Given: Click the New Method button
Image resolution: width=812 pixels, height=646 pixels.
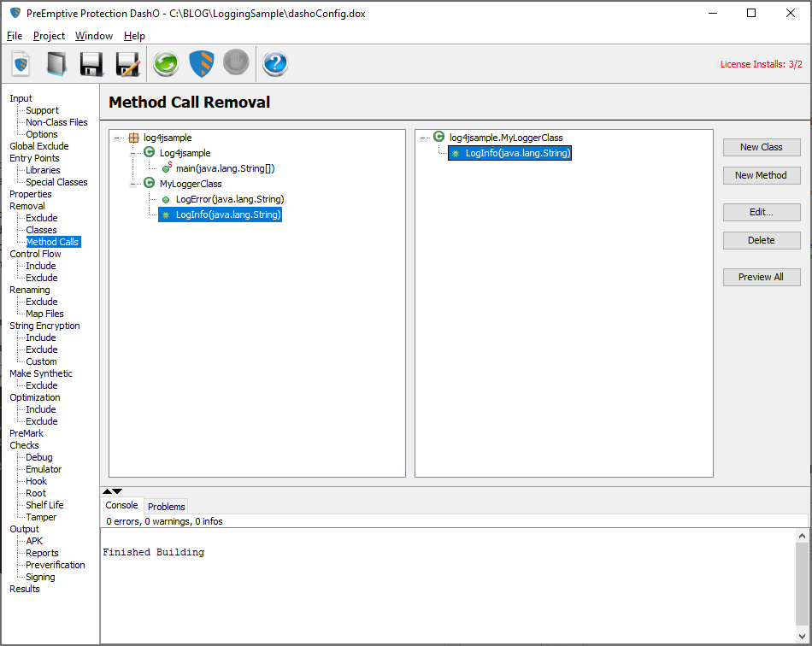Looking at the screenshot, I should coord(762,175).
